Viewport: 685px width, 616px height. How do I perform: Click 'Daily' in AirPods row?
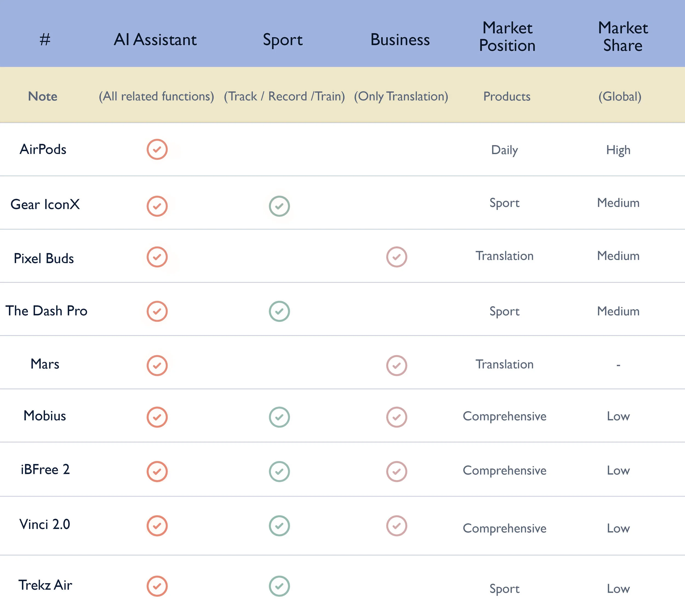[x=504, y=150]
